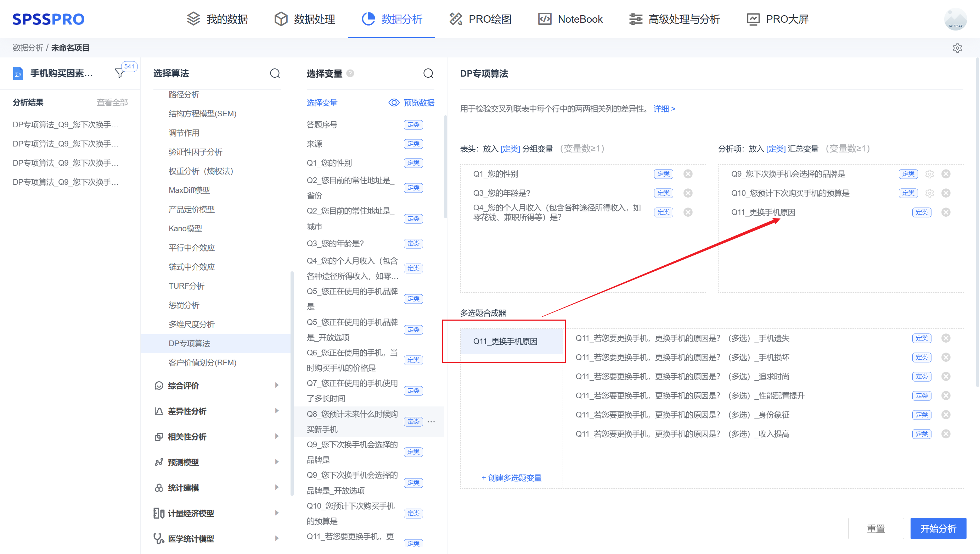This screenshot has height=554, width=980.
Task: Click the dataset icon beside 手机购买因素
Action: [17, 73]
